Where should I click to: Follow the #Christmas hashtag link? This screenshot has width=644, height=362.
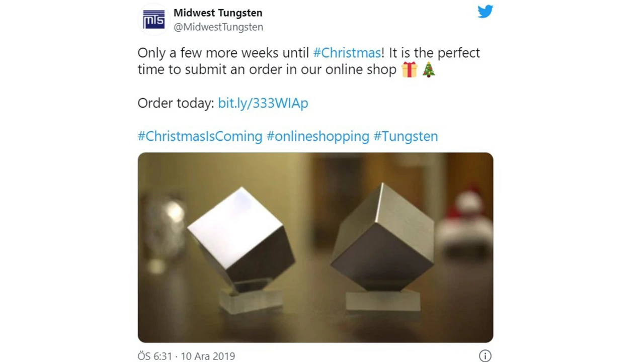347,53
